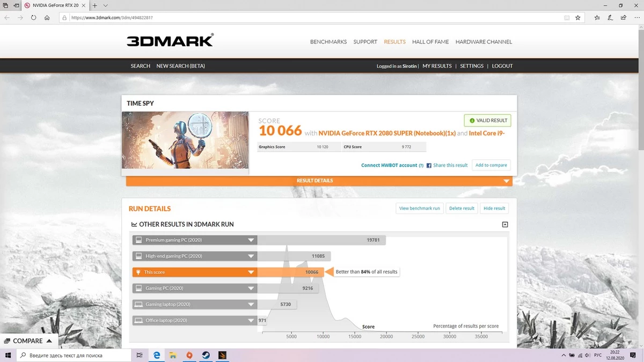
Task: Click the CPU Score value 9 772
Action: (x=407, y=147)
